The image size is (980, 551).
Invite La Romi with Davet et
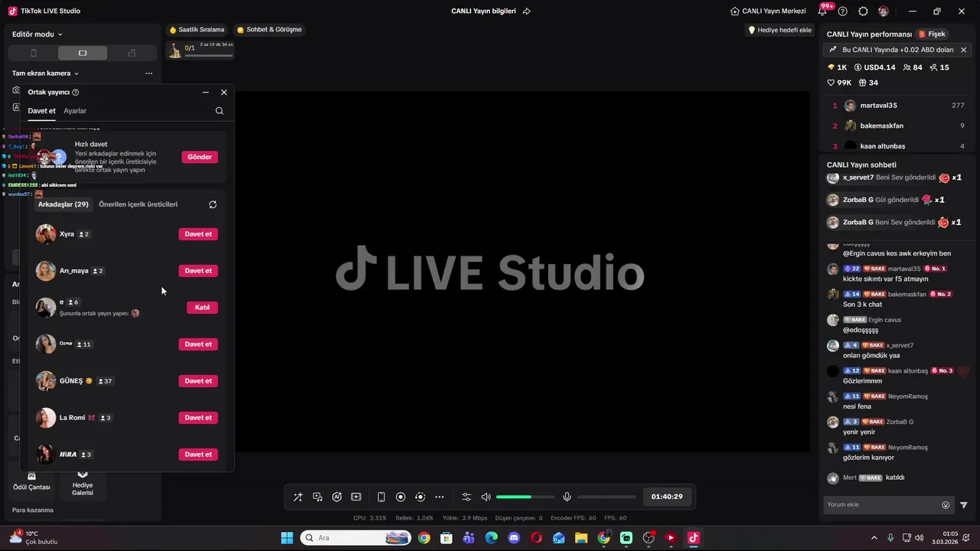click(198, 418)
